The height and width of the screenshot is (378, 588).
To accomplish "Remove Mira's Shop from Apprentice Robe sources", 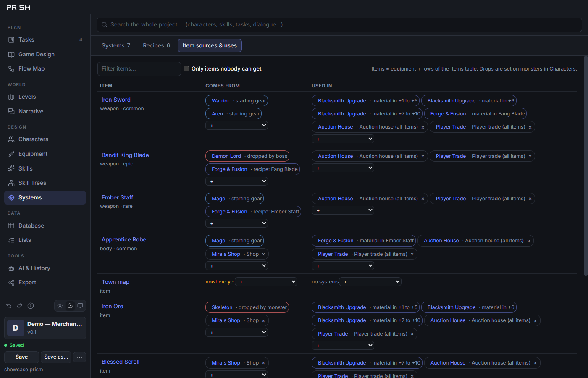I will pos(263,254).
